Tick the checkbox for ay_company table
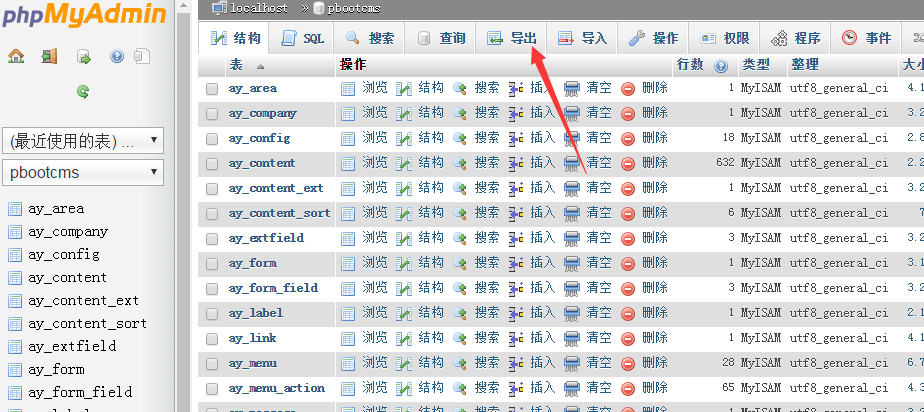The image size is (924, 412). pos(212,114)
